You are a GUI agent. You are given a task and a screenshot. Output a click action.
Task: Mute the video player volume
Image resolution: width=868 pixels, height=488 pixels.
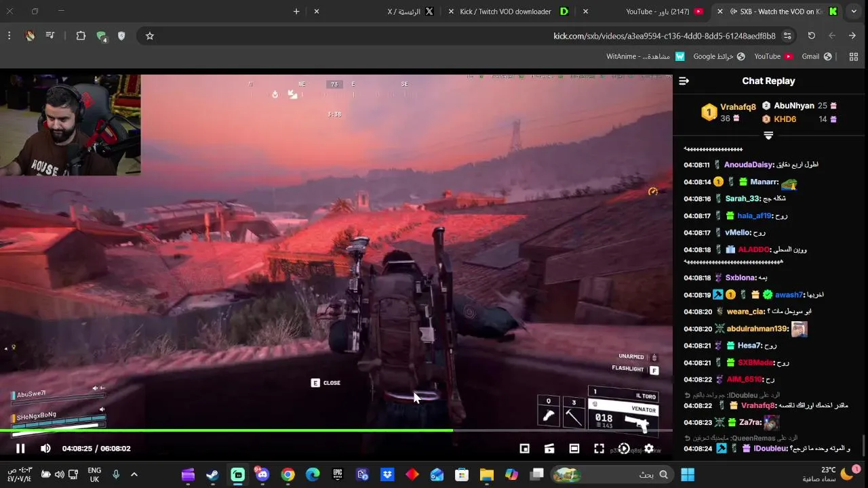tap(45, 448)
